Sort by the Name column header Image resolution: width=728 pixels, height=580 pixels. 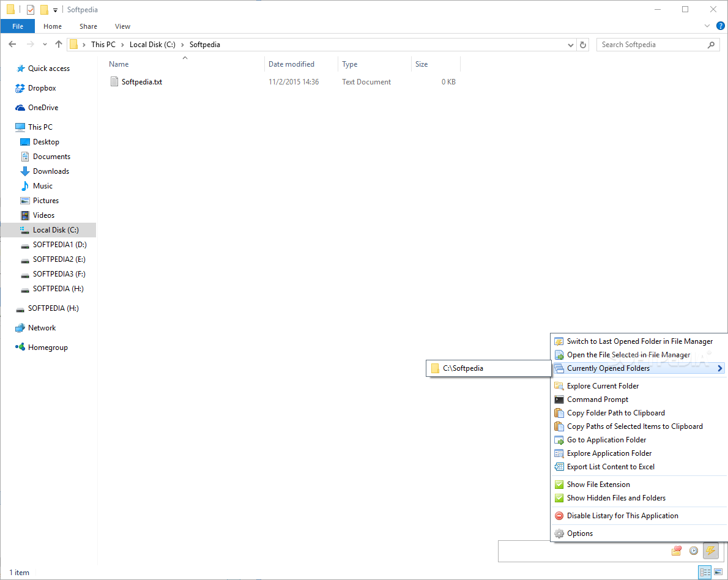click(x=185, y=64)
